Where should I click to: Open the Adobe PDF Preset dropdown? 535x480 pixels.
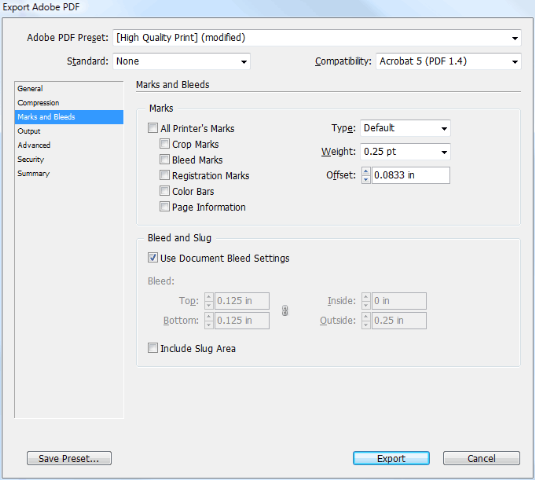(317, 38)
